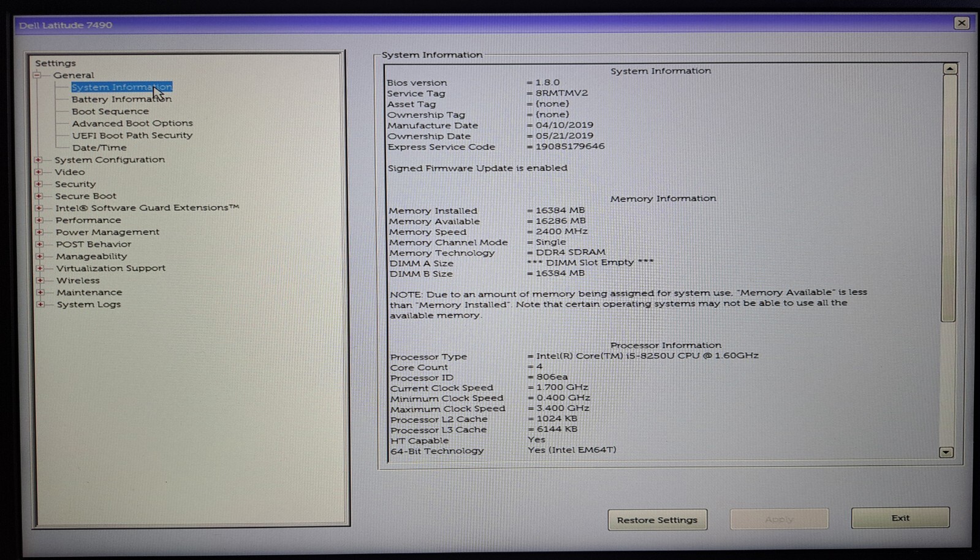Click the Bios version value 1.8.0
The width and height of the screenshot is (980, 560).
click(547, 82)
